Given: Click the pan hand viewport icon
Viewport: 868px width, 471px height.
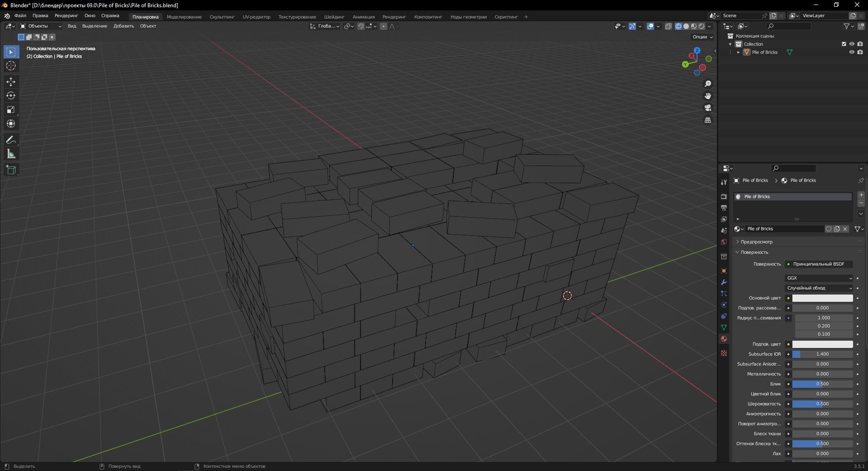Looking at the screenshot, I should click(708, 96).
